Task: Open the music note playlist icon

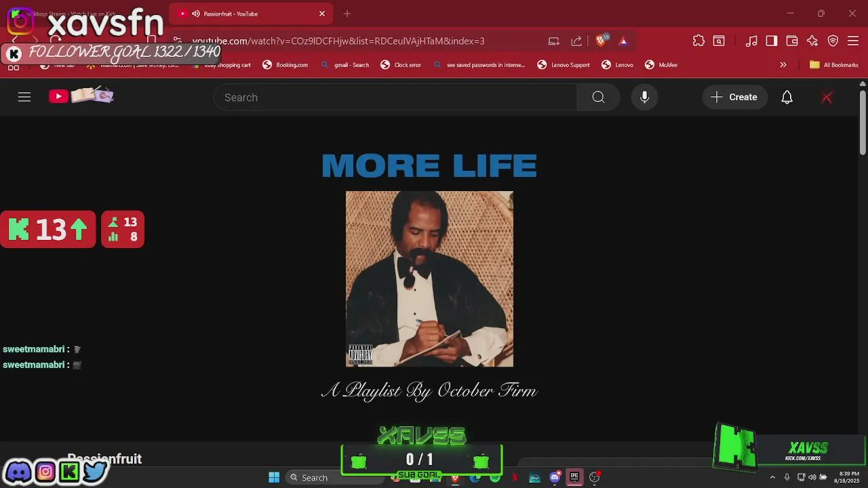Action: click(x=751, y=41)
